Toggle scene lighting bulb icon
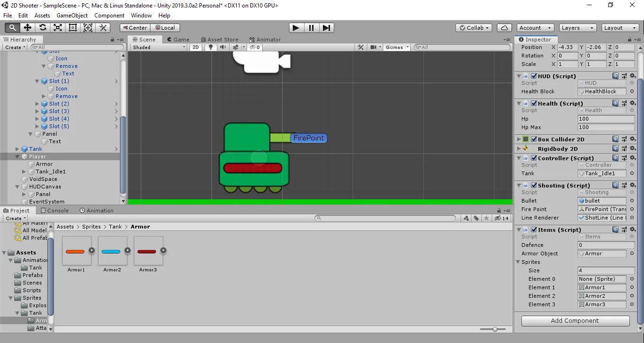Image resolution: width=644 pixels, height=343 pixels. tap(210, 47)
